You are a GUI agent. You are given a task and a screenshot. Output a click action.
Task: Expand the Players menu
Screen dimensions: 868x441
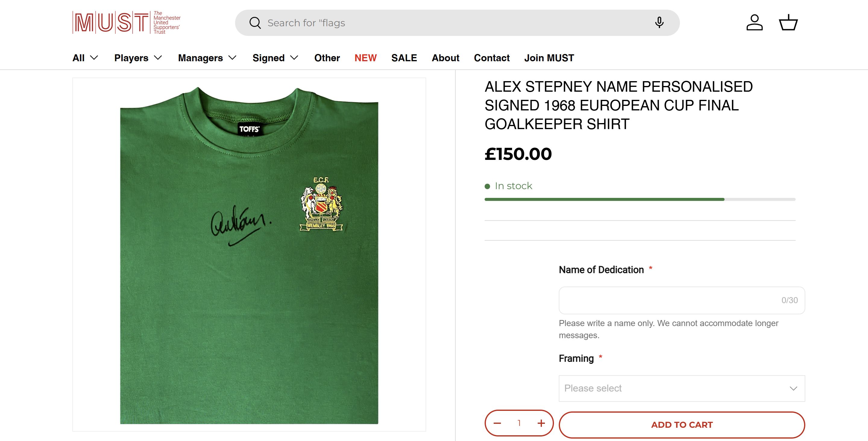[138, 58]
